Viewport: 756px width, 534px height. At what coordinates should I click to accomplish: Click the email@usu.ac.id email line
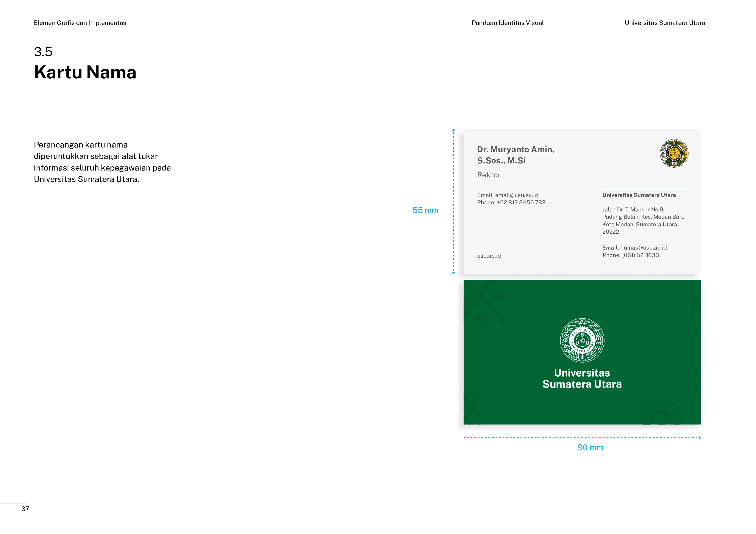(507, 195)
